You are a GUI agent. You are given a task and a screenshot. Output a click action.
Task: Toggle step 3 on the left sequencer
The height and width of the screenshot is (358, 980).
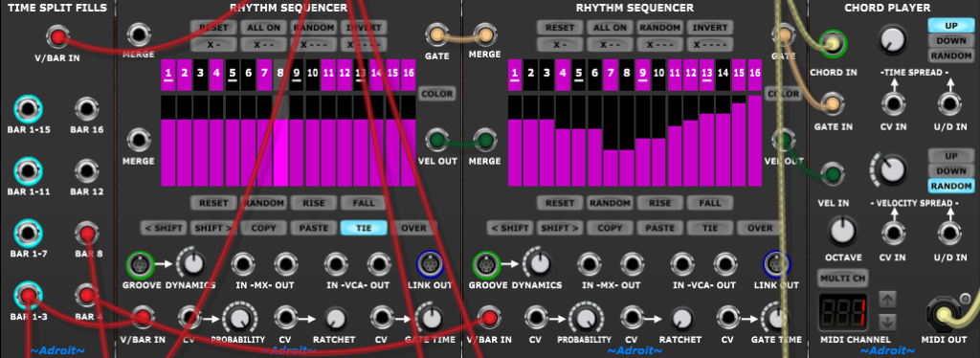click(200, 73)
